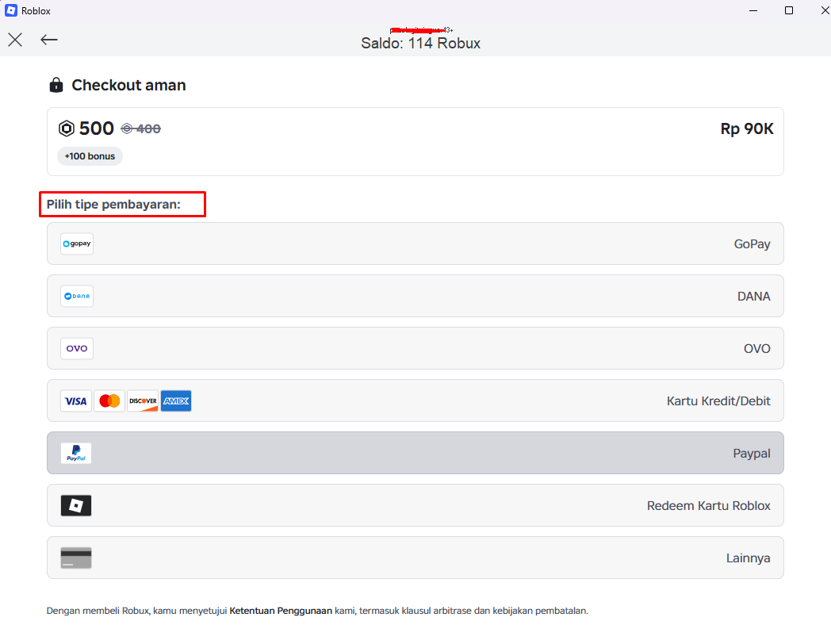Choose the Paypal payment label
The width and height of the screenshot is (831, 644).
click(x=752, y=454)
